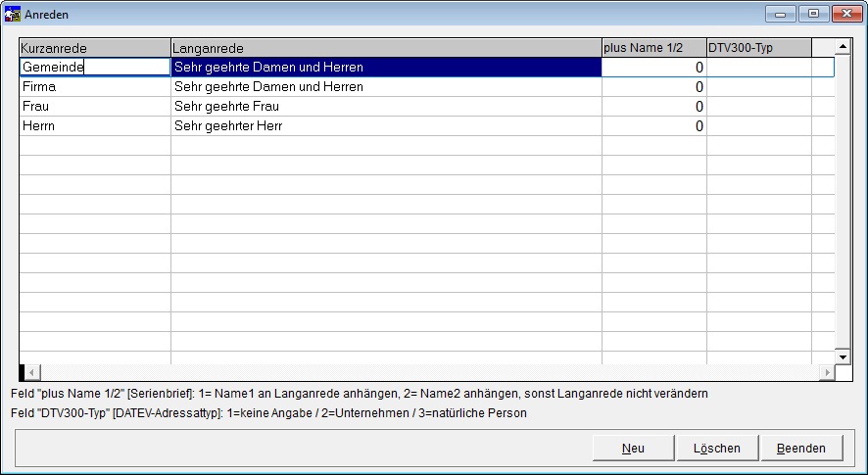Select the Sehr geehrter Herr cell
The height and width of the screenshot is (475, 868).
[x=386, y=126]
